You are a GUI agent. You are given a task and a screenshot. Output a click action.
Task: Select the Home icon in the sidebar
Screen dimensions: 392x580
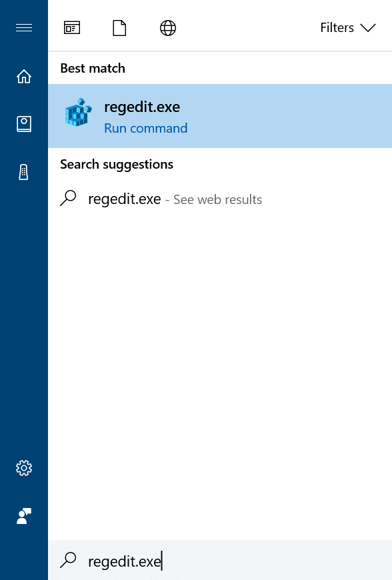click(23, 76)
